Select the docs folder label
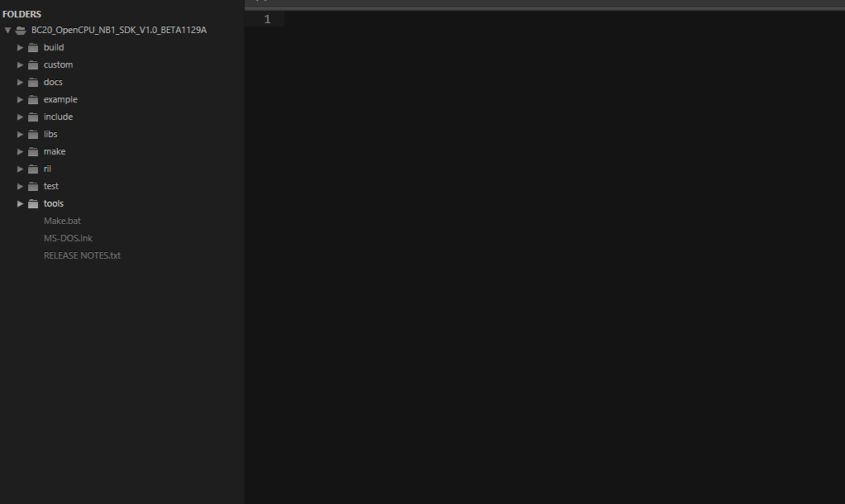This screenshot has width=845, height=504. pos(53,82)
